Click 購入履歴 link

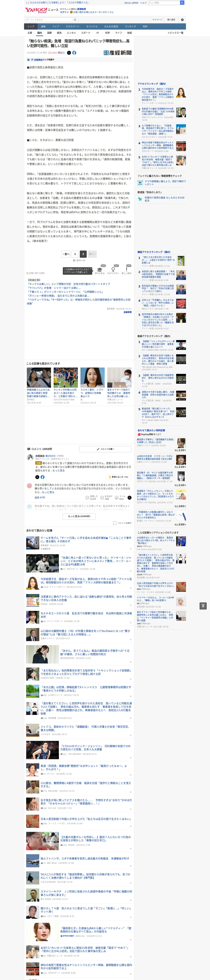tap(171, 20)
